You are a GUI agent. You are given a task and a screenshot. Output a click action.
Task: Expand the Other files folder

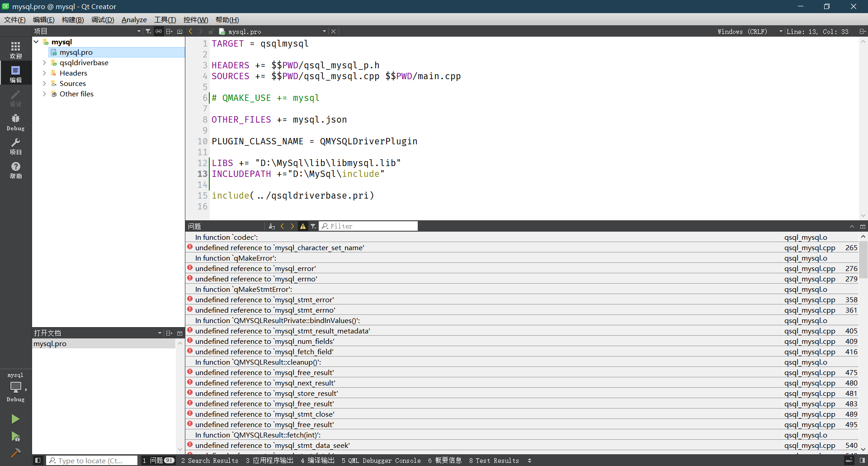(x=44, y=94)
